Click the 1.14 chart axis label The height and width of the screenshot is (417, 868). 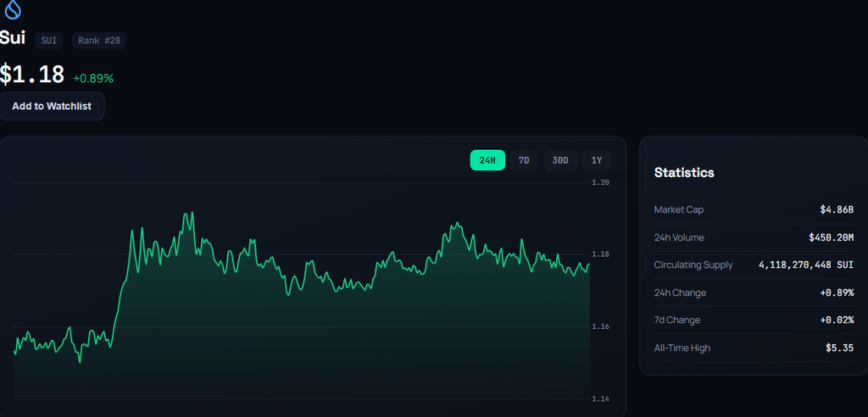point(601,398)
